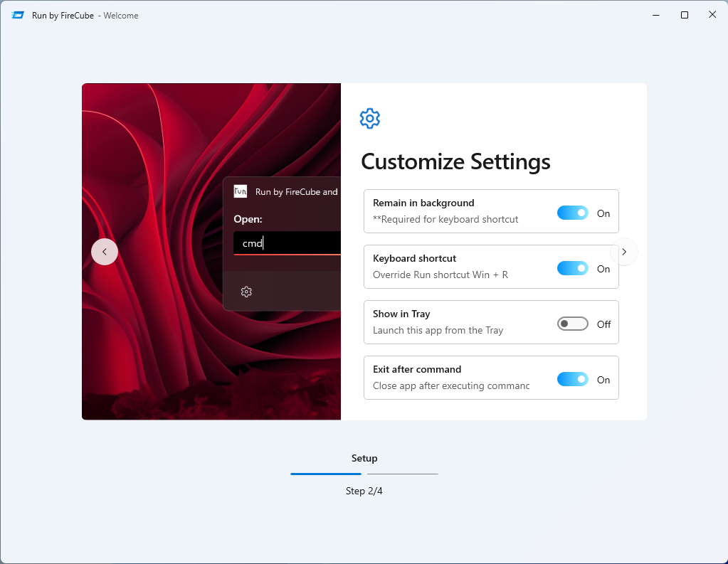Click the small gear icon in Run dialog preview
Screen dimensions: 728x564
246,292
